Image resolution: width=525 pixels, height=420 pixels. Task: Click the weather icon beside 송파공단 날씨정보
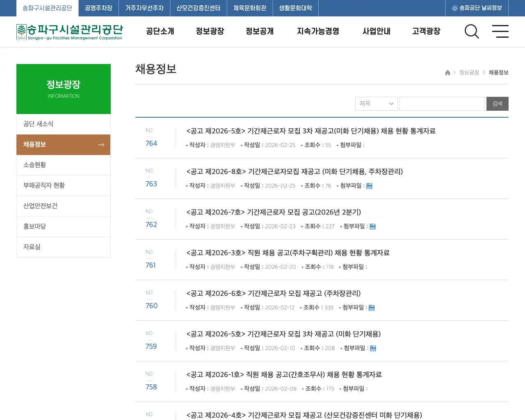454,8
